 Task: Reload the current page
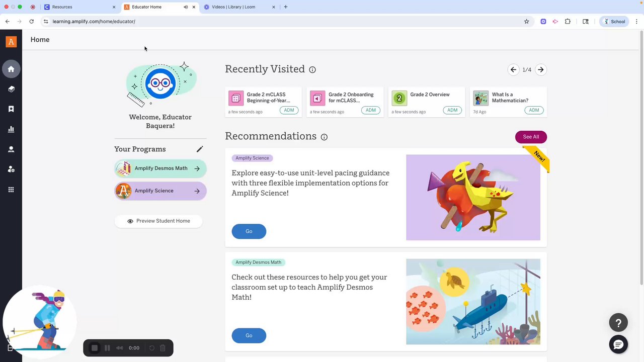click(x=31, y=22)
